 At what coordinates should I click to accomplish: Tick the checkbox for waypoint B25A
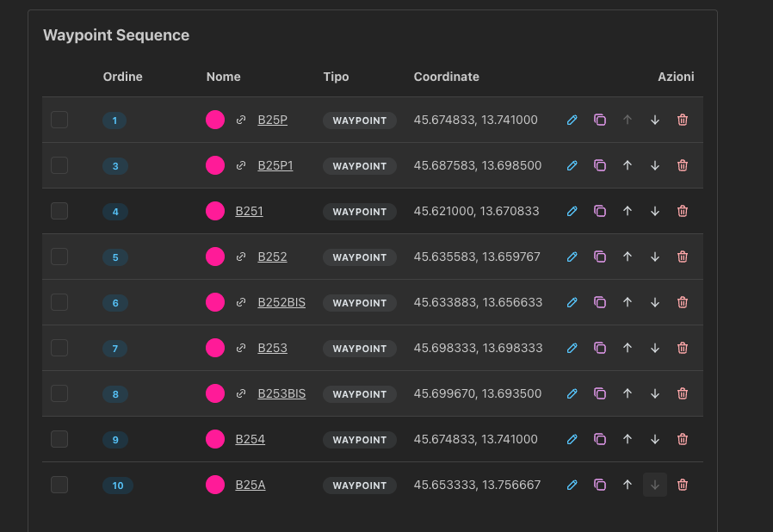(x=59, y=486)
